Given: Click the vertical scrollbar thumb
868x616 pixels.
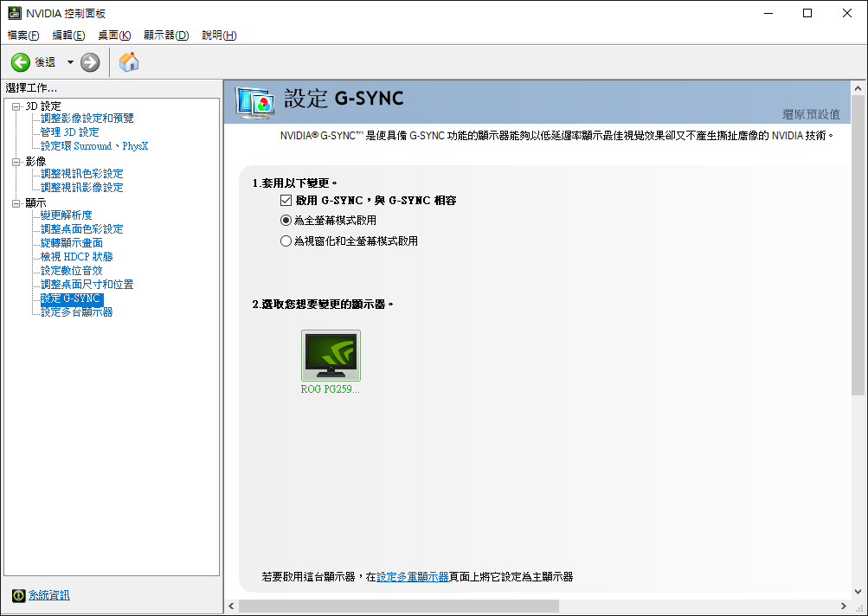Looking at the screenshot, I should (858, 245).
